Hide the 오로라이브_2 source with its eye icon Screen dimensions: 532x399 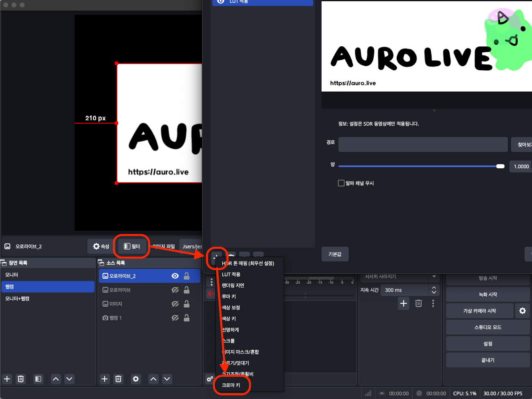[x=175, y=276]
